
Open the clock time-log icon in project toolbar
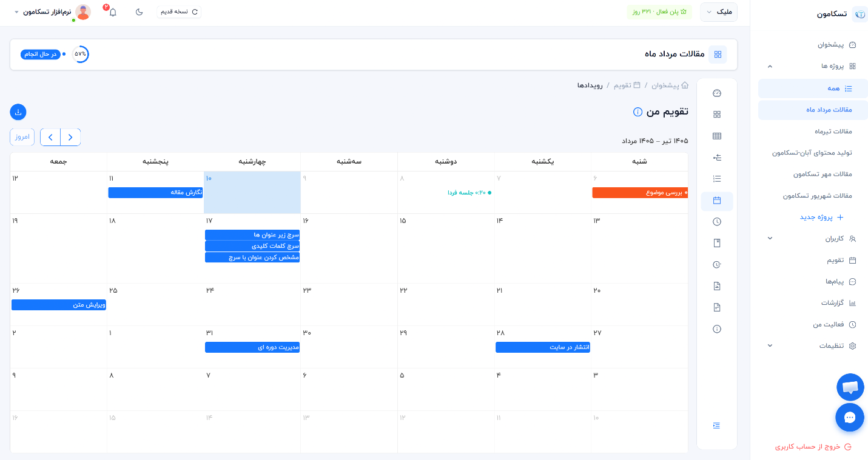coord(717,222)
